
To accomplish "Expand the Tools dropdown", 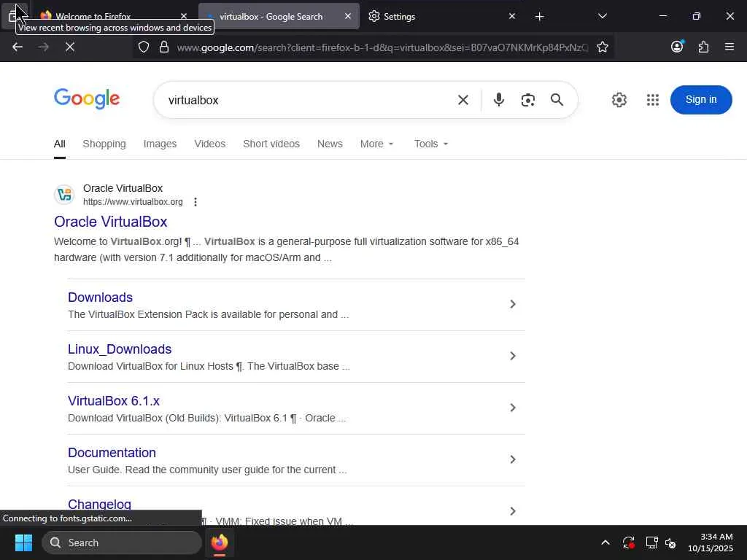I will [x=431, y=144].
